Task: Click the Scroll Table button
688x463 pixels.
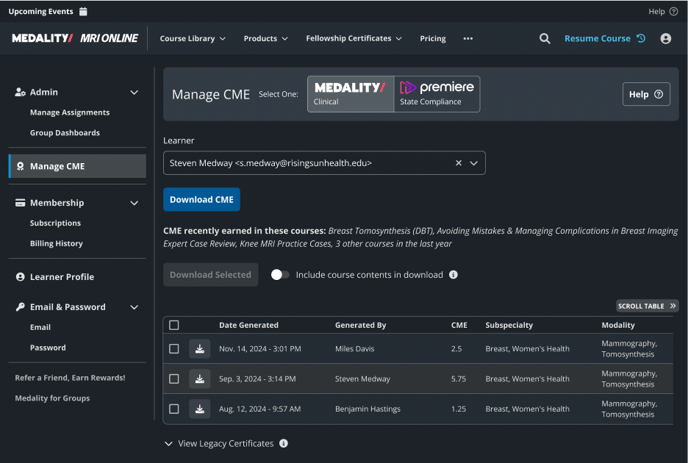Action: point(647,306)
